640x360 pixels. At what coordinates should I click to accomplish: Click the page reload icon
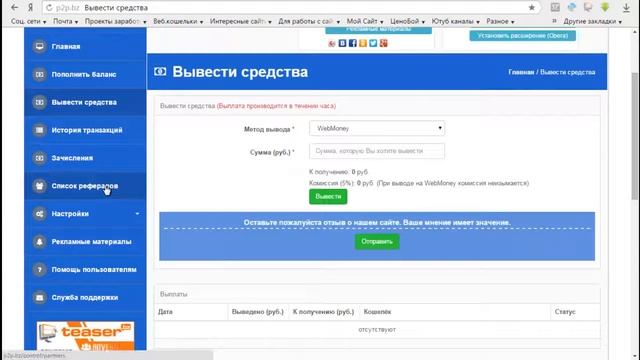(49, 8)
